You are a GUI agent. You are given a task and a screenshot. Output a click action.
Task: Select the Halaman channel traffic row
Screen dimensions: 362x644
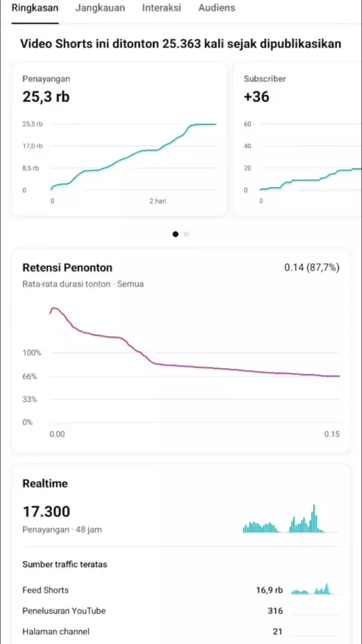click(x=181, y=631)
